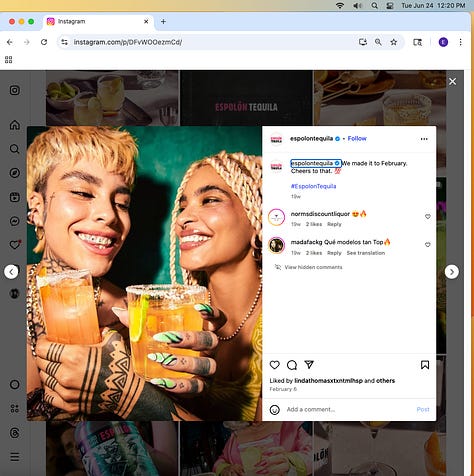Image resolution: width=474 pixels, height=476 pixels.
Task: Open Spotlight search in menu bar
Action: pyautogui.click(x=375, y=5)
